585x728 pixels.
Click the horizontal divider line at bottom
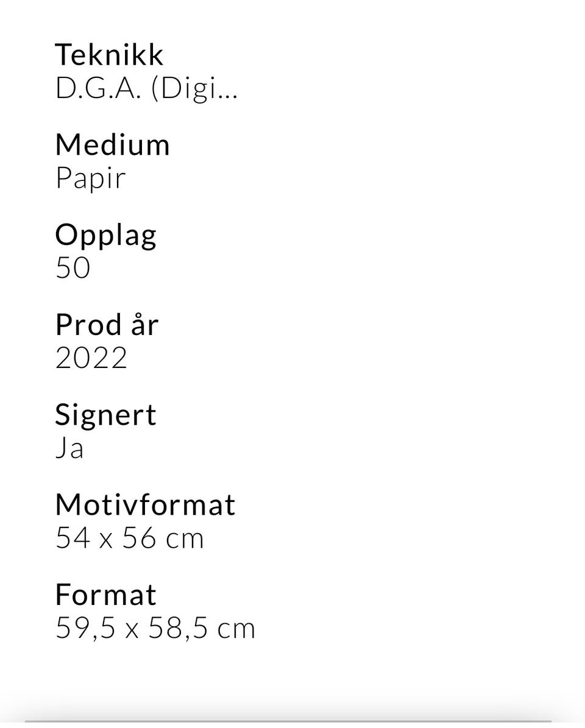(288, 721)
